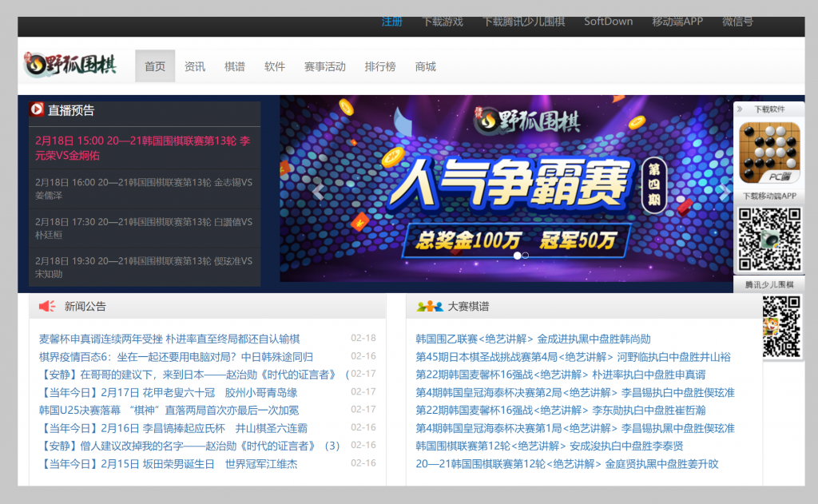
Task: Click the 02-18 date on first news row
Action: click(x=363, y=338)
